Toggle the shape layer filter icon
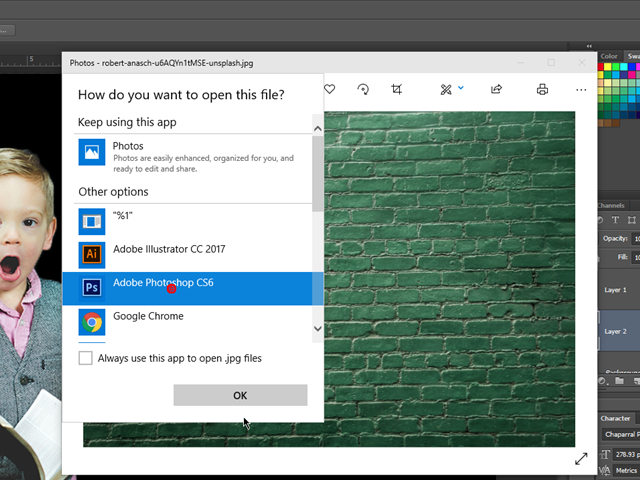This screenshot has width=640, height=480. [x=631, y=220]
